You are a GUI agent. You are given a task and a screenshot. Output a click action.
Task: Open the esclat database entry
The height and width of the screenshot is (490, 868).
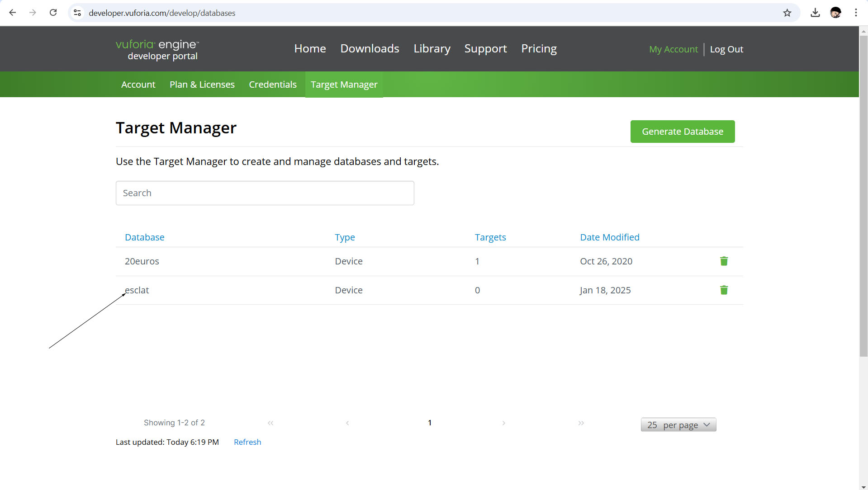[137, 290]
